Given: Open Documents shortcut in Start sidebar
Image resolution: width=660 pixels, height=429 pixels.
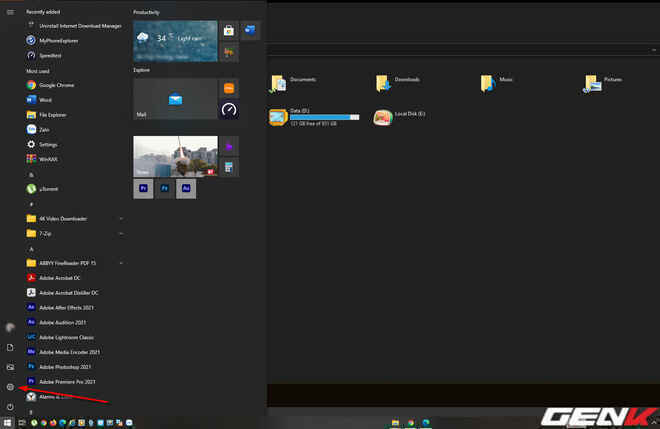Looking at the screenshot, I should point(10,347).
